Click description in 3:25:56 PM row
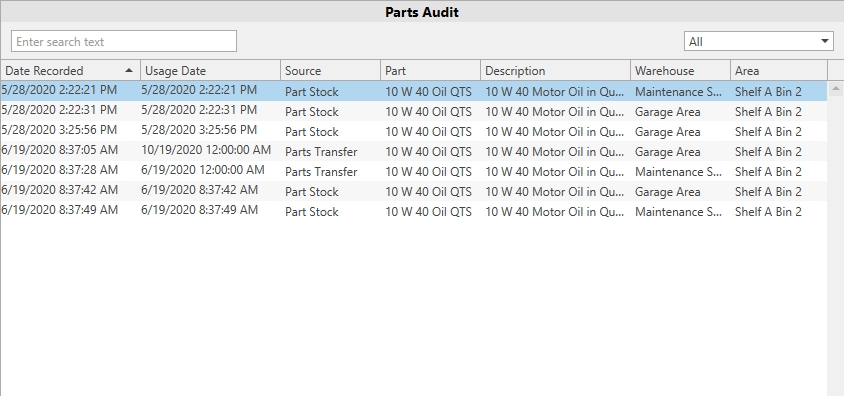 [x=555, y=132]
